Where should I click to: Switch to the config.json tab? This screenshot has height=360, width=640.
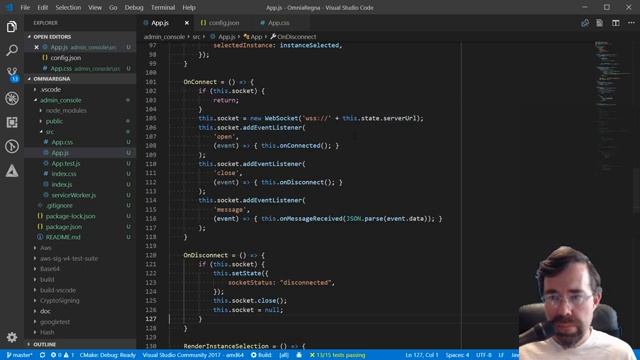[x=223, y=23]
